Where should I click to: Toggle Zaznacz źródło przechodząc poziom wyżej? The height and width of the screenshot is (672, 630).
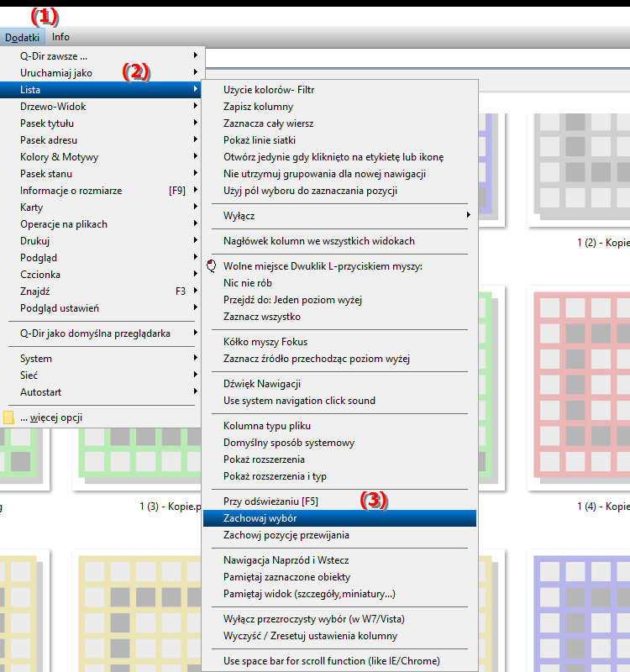click(339, 359)
